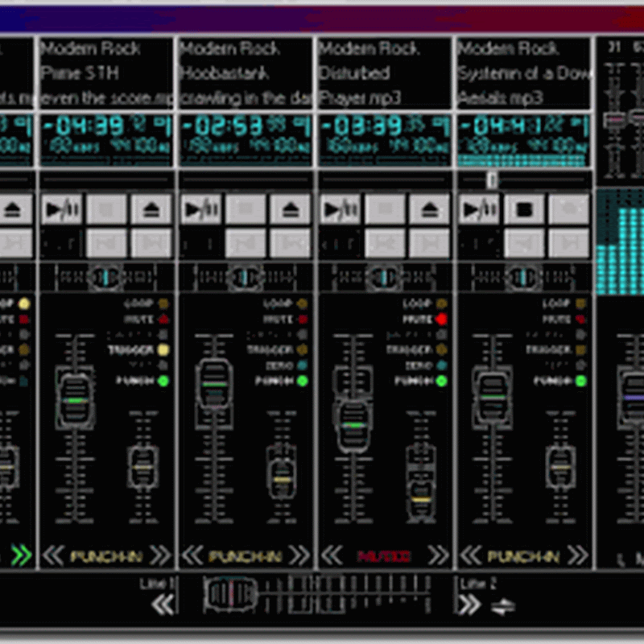Viewport: 644px width, 644px height.
Task: Stop the Disturbed deck
Action: tap(385, 209)
